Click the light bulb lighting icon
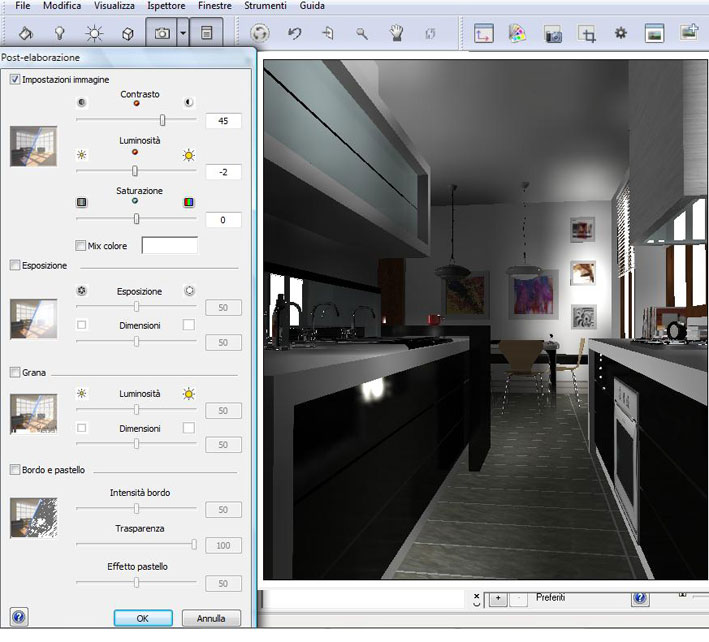The image size is (709, 642). pyautogui.click(x=59, y=33)
